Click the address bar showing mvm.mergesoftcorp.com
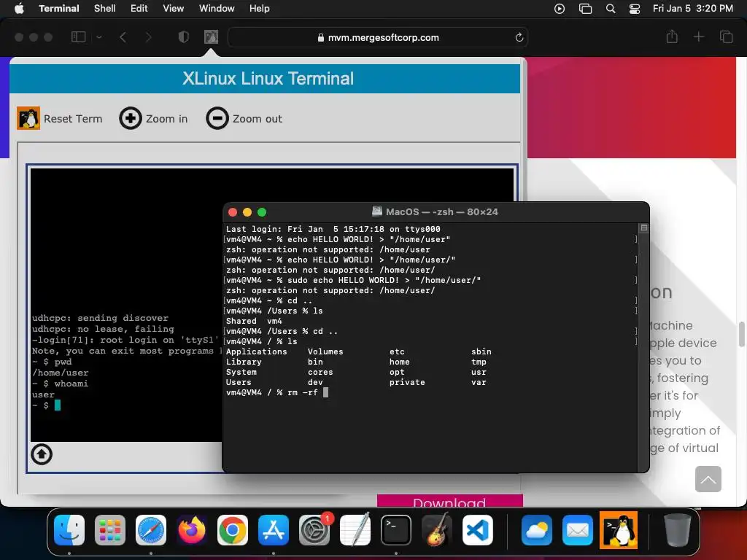Screen dimensions: 747x560 pyautogui.click(x=378, y=37)
